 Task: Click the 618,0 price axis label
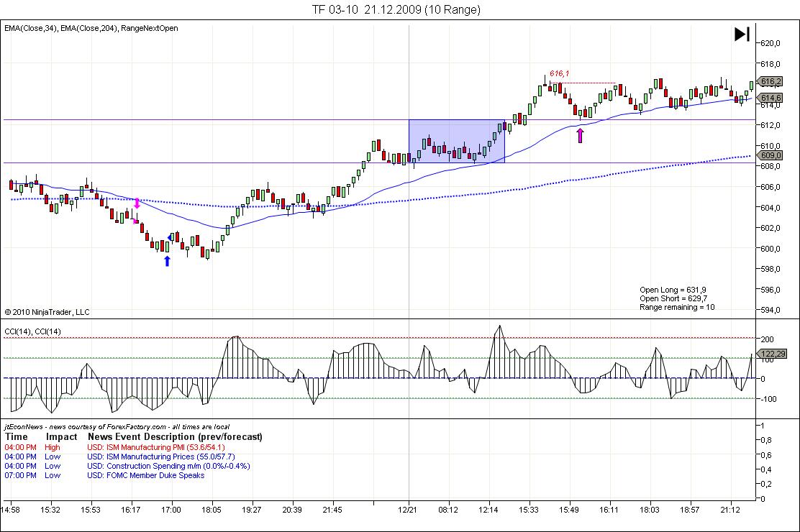tap(771, 64)
